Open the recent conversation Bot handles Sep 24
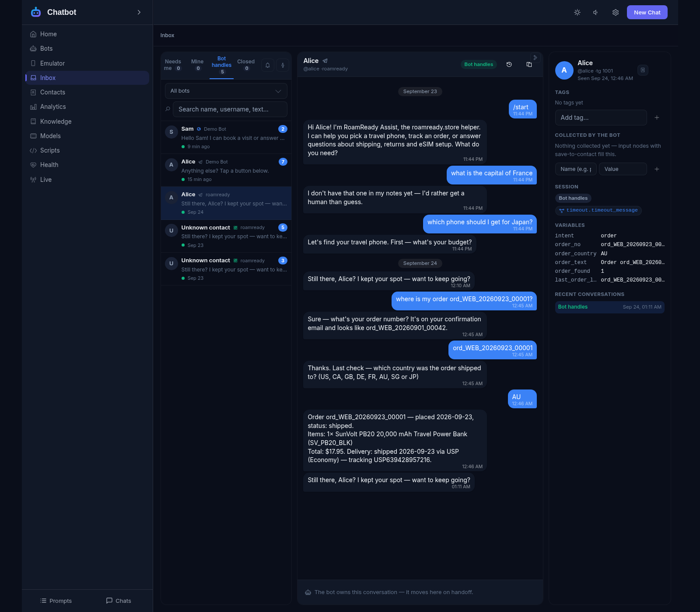 [609, 307]
